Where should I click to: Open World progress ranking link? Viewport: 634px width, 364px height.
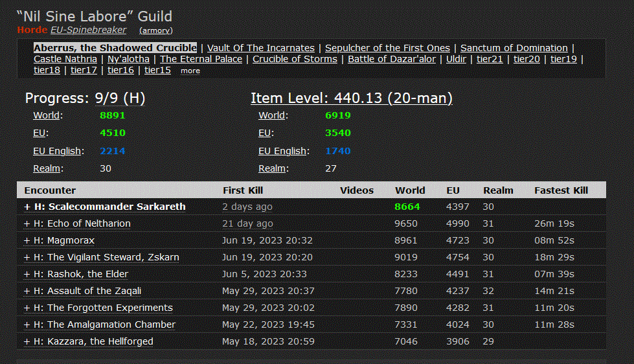[x=47, y=116]
